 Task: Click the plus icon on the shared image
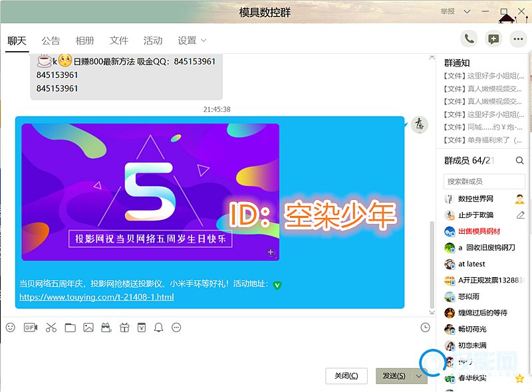[x=271, y=252]
